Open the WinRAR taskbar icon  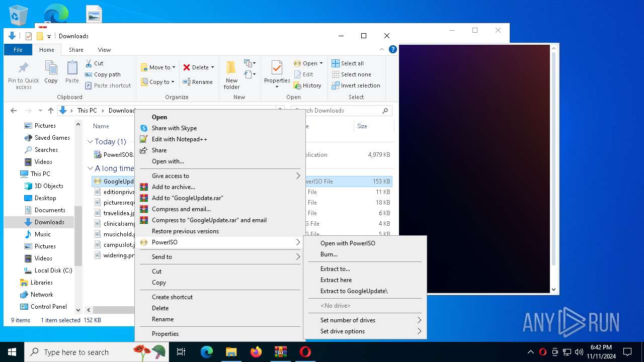pyautogui.click(x=280, y=352)
